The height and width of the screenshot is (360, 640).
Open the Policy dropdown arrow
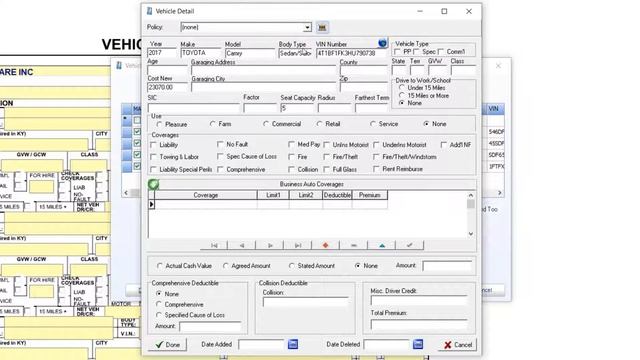tap(307, 27)
